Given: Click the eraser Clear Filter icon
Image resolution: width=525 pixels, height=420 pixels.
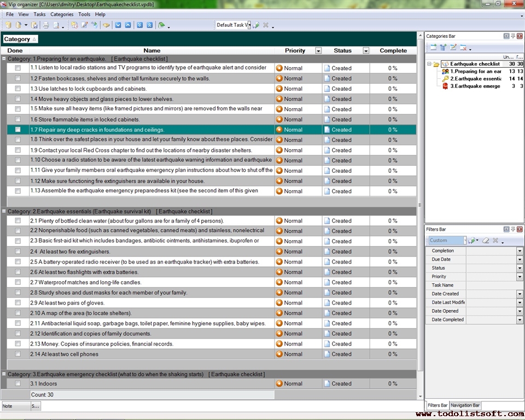Looking at the screenshot, I should [485, 241].
